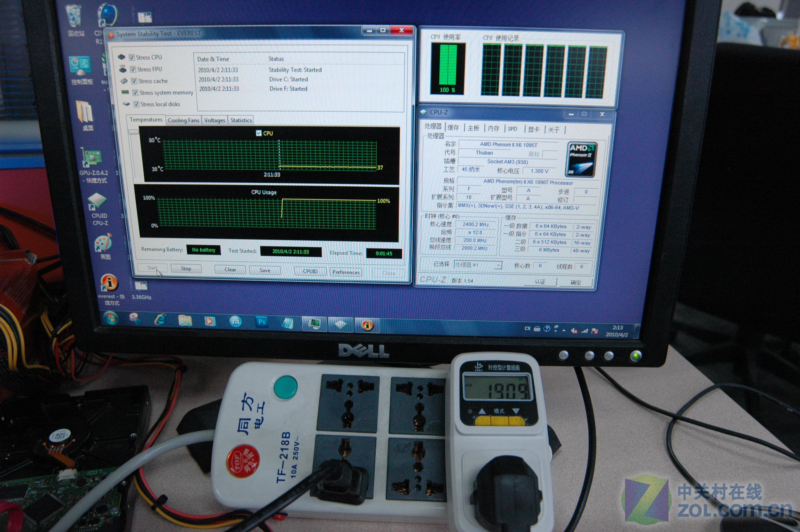Toggle the Stress system memory checkbox

[x=135, y=92]
